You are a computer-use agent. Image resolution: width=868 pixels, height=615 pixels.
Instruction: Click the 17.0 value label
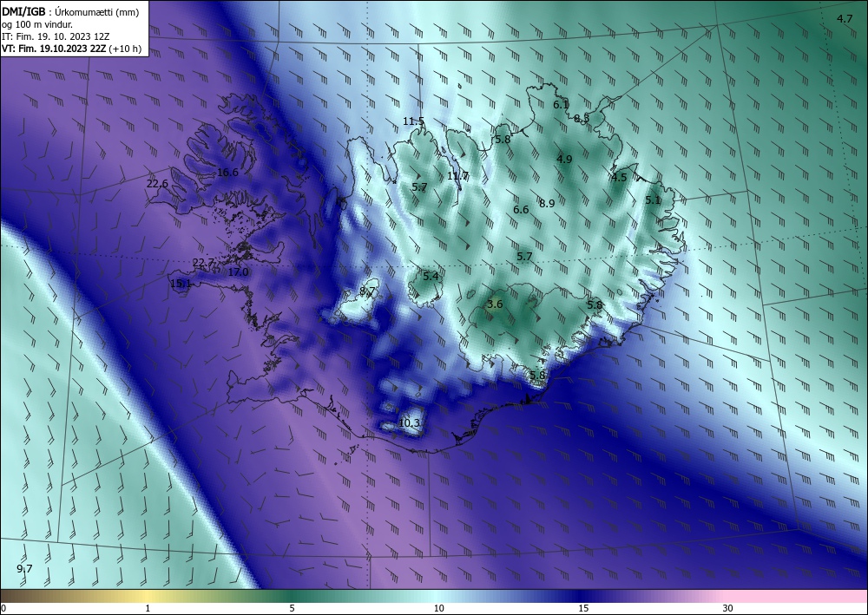click(238, 272)
